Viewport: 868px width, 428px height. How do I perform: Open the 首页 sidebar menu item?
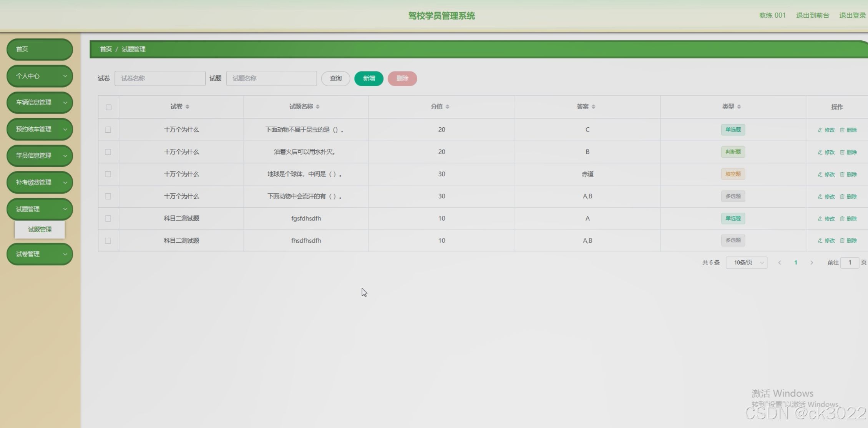coord(40,49)
